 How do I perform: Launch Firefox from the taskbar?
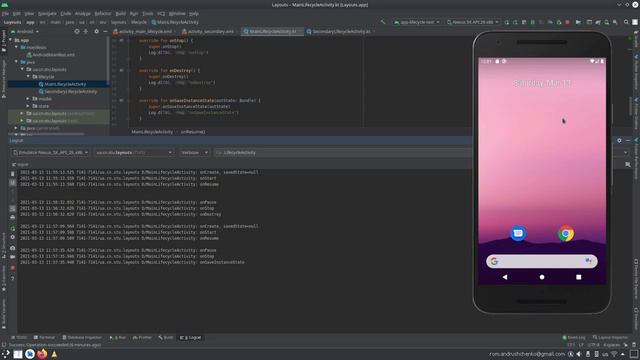[42, 354]
